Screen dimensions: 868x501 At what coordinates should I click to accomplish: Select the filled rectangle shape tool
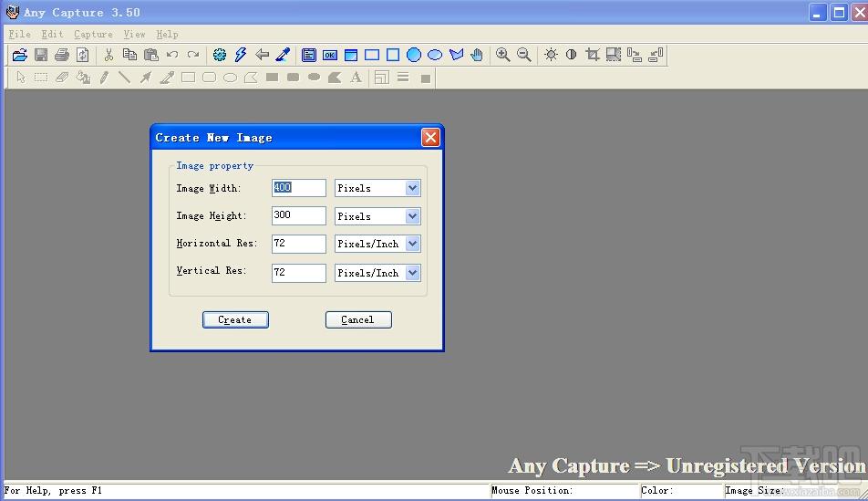click(x=272, y=77)
